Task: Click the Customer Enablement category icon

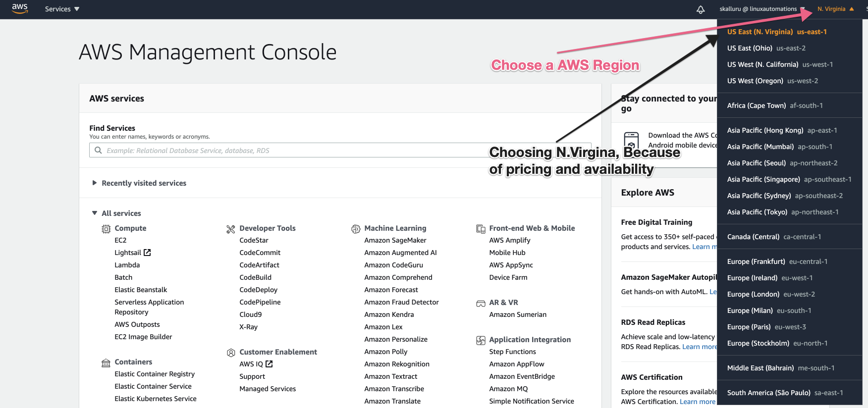Action: 231,353
